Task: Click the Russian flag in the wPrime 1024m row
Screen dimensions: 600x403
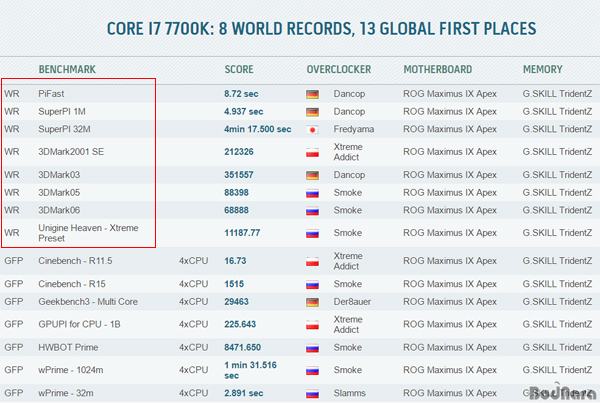Action: 312,370
